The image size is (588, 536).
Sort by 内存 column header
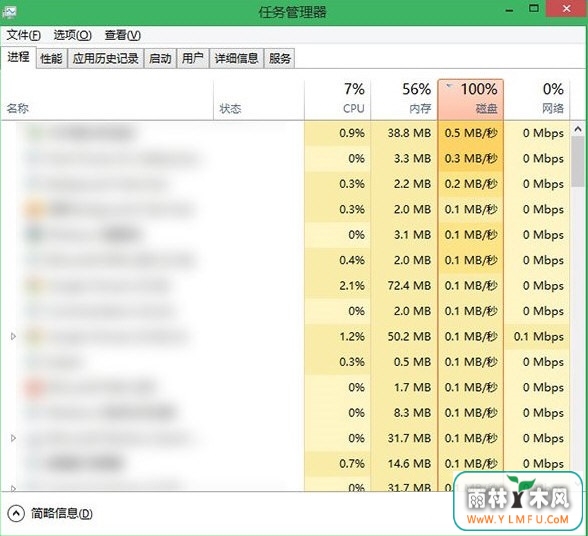click(404, 99)
